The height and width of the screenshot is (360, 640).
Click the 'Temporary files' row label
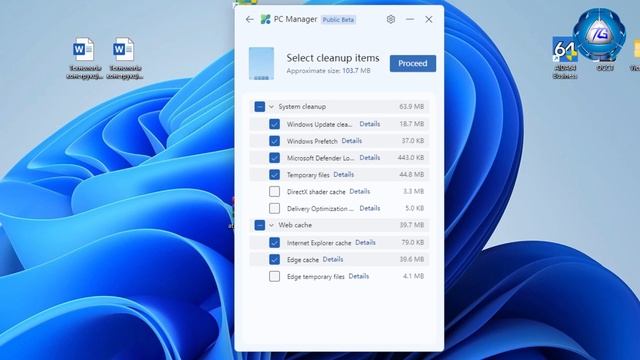[308, 175]
